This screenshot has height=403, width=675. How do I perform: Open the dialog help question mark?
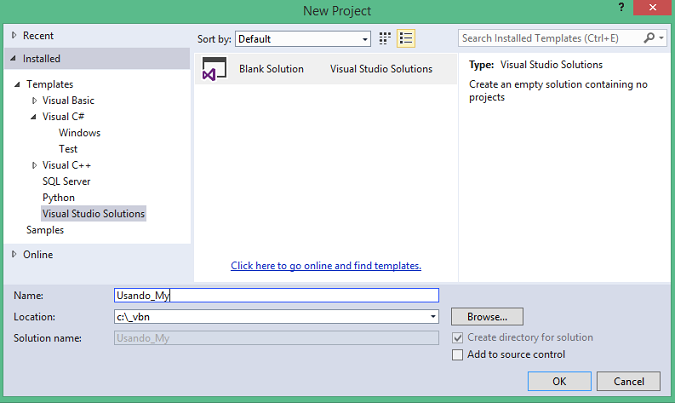tap(621, 7)
